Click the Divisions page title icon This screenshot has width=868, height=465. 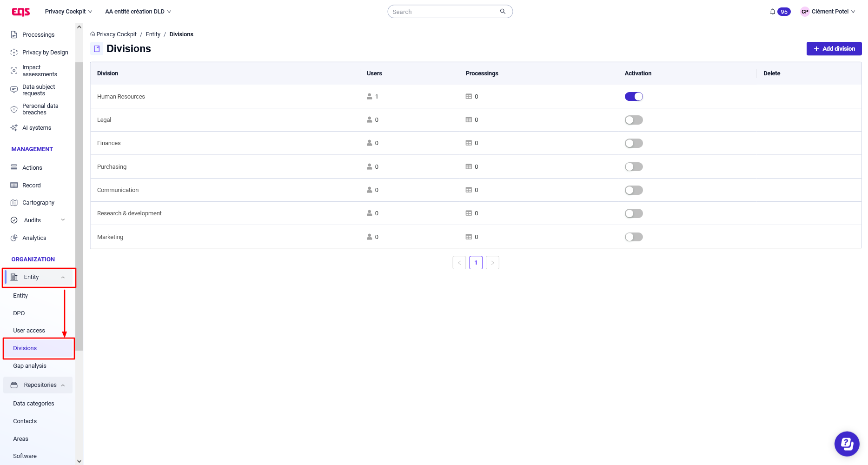97,49
